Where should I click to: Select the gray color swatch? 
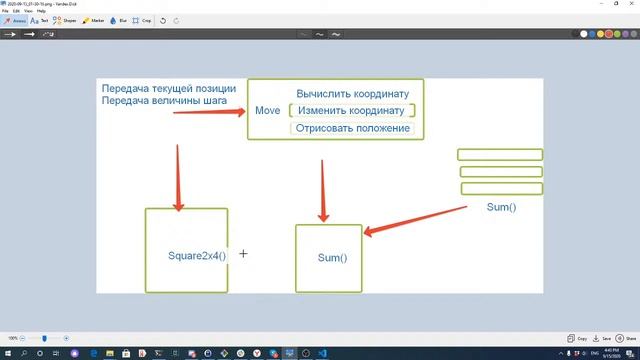tap(634, 34)
